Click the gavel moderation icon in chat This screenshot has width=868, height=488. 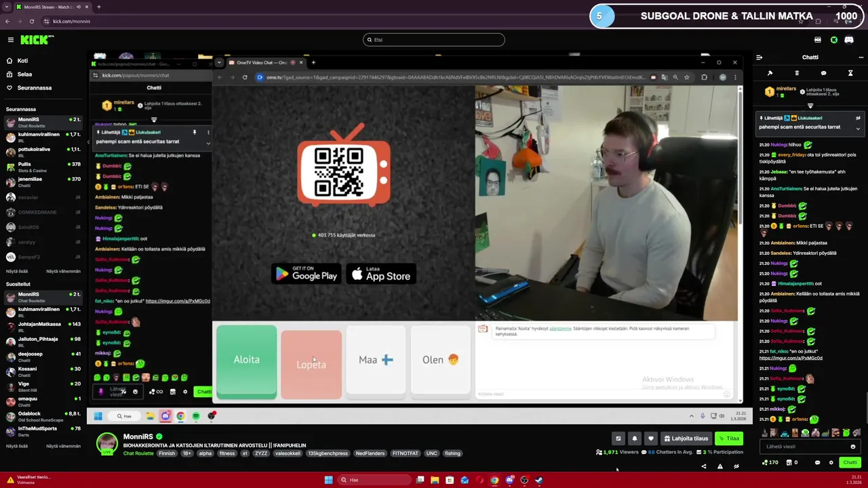click(x=770, y=73)
